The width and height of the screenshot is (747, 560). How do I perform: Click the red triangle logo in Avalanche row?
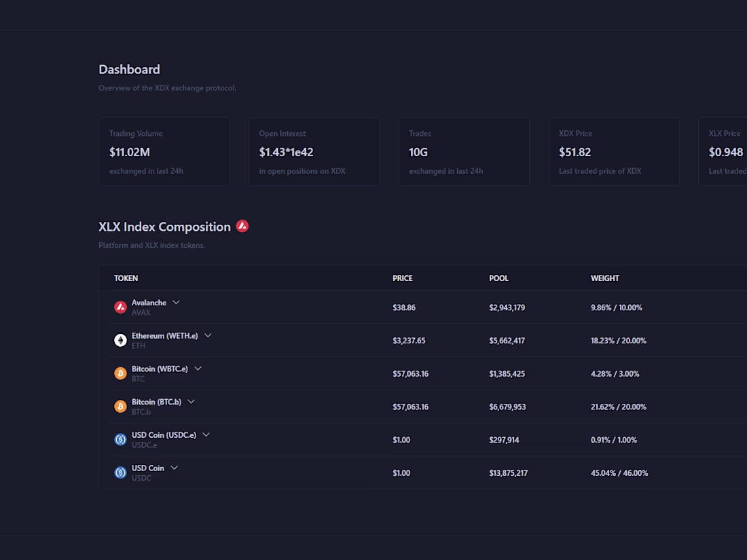coord(121,307)
